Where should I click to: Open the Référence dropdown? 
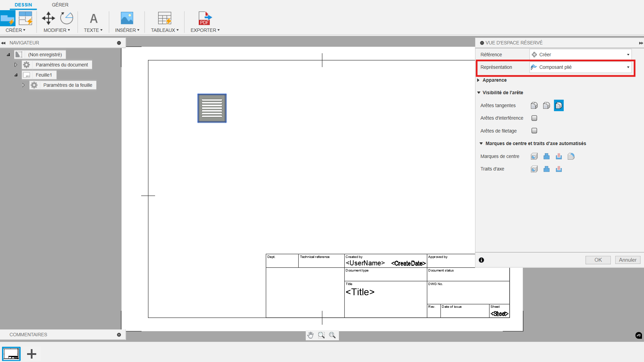point(580,55)
